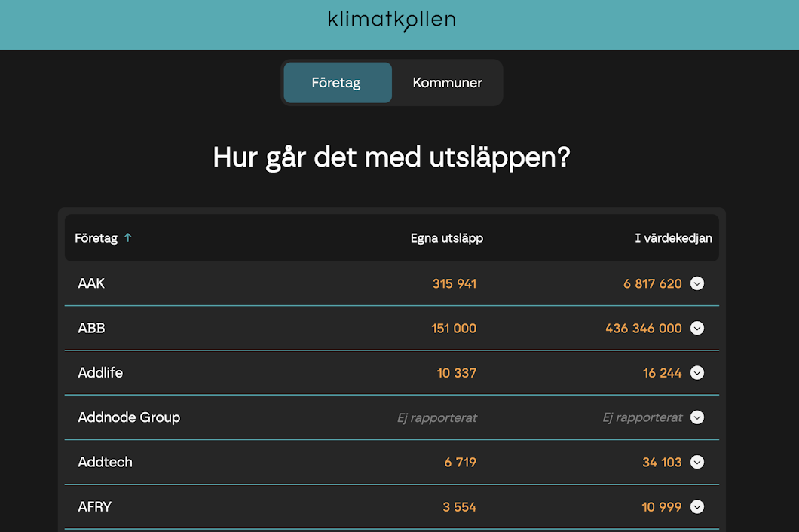Expand the Addnode Group row chevron
Viewport: 799px width, 532px height.
[x=697, y=417]
